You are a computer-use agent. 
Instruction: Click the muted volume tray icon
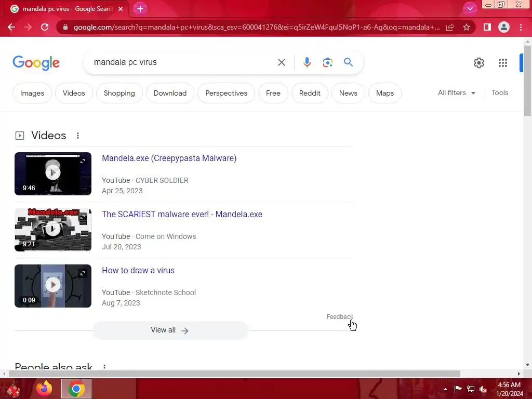483,389
